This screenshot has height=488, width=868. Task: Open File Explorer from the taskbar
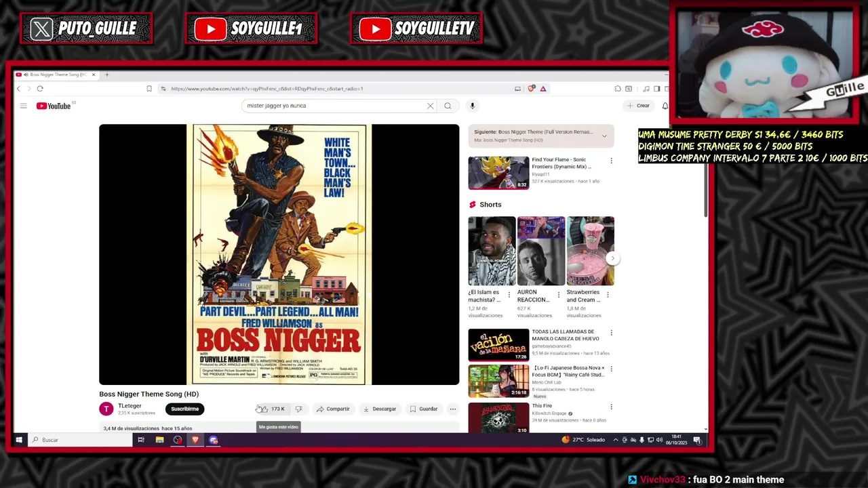159,440
